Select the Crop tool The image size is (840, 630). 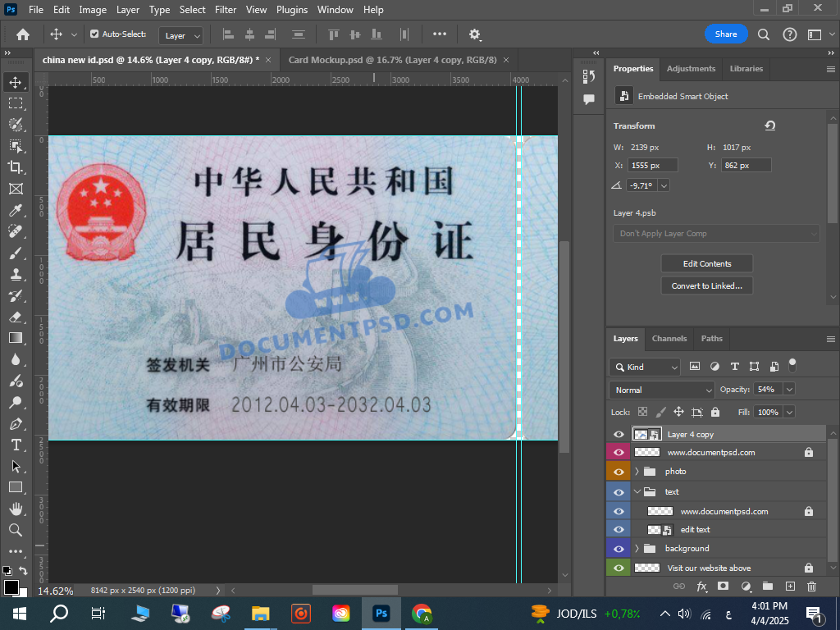pyautogui.click(x=16, y=167)
